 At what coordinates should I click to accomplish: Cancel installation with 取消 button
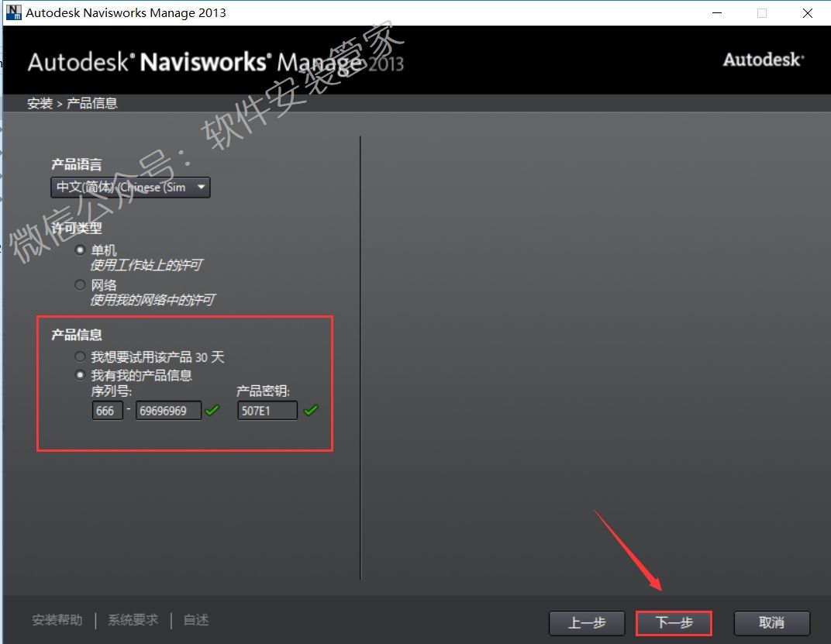click(x=772, y=623)
